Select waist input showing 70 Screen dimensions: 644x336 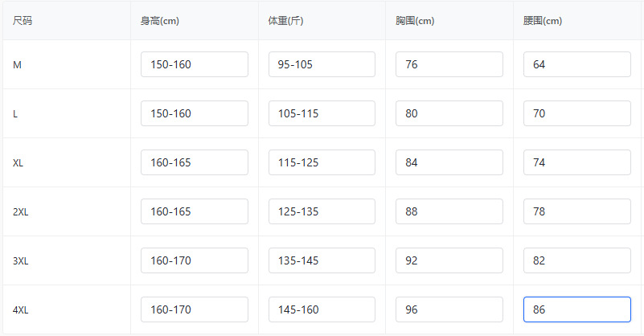tap(576, 113)
